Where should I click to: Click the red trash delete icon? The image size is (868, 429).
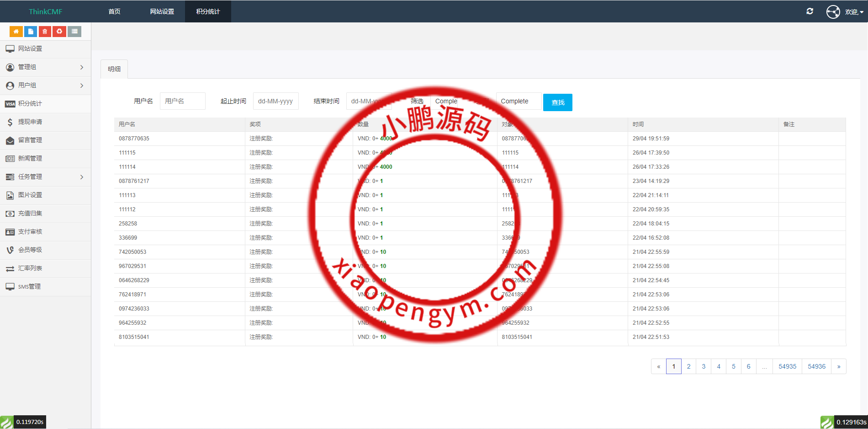(44, 31)
